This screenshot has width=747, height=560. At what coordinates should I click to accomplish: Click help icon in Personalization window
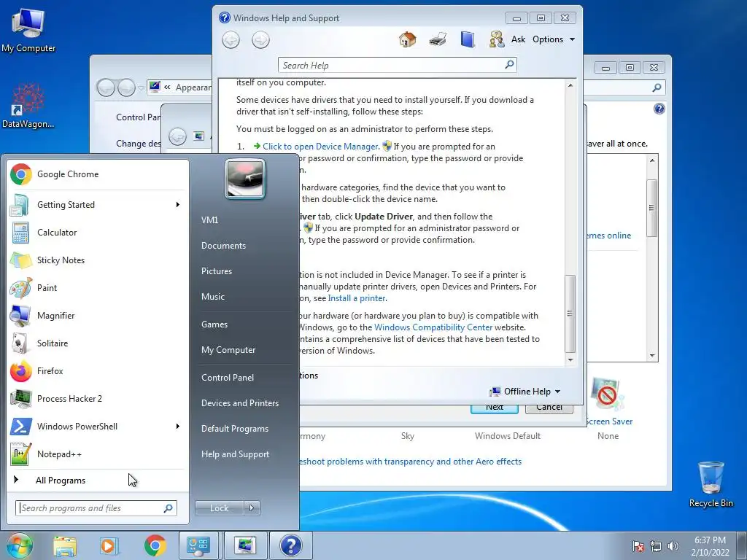[659, 109]
